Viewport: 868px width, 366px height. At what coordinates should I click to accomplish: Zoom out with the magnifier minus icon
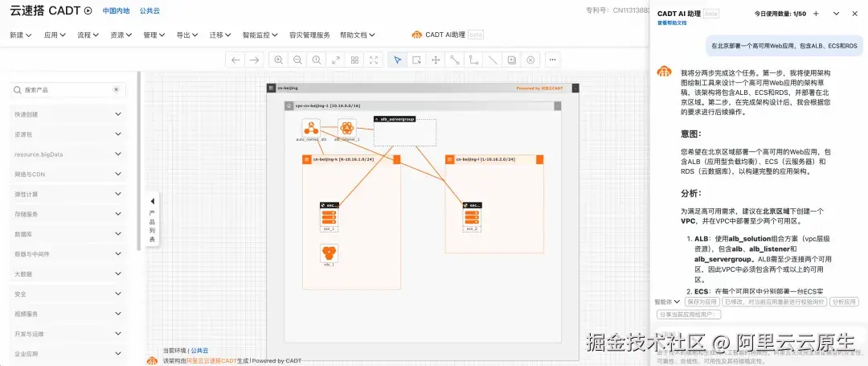tap(297, 60)
